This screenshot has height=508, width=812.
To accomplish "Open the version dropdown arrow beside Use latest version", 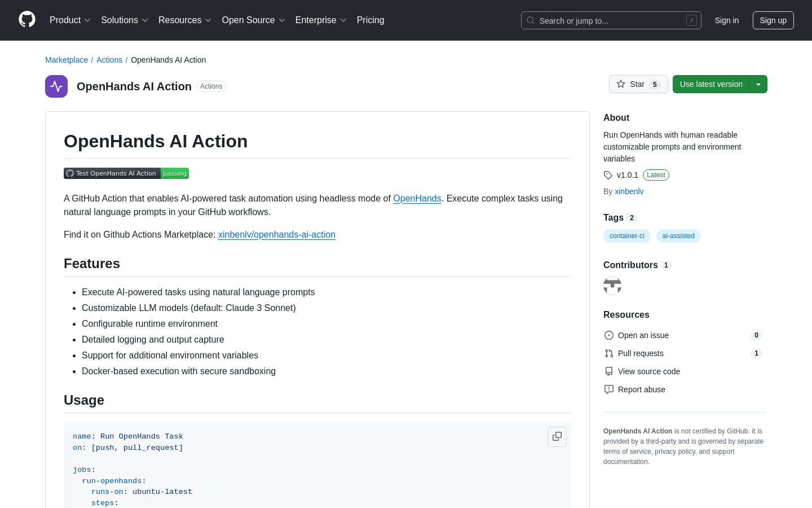I will 758,84.
